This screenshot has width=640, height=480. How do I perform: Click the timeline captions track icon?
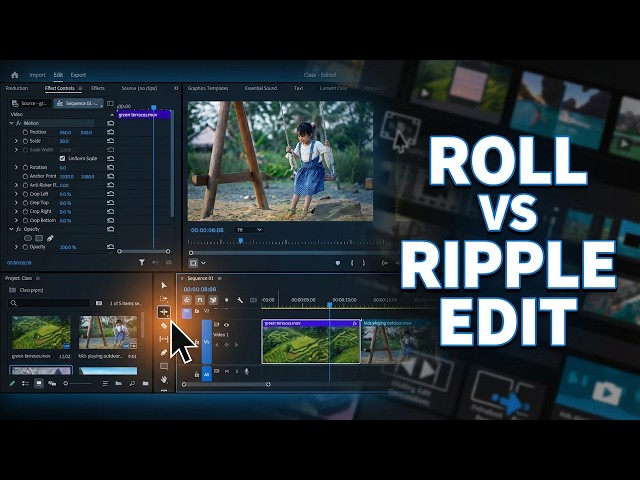point(253,300)
